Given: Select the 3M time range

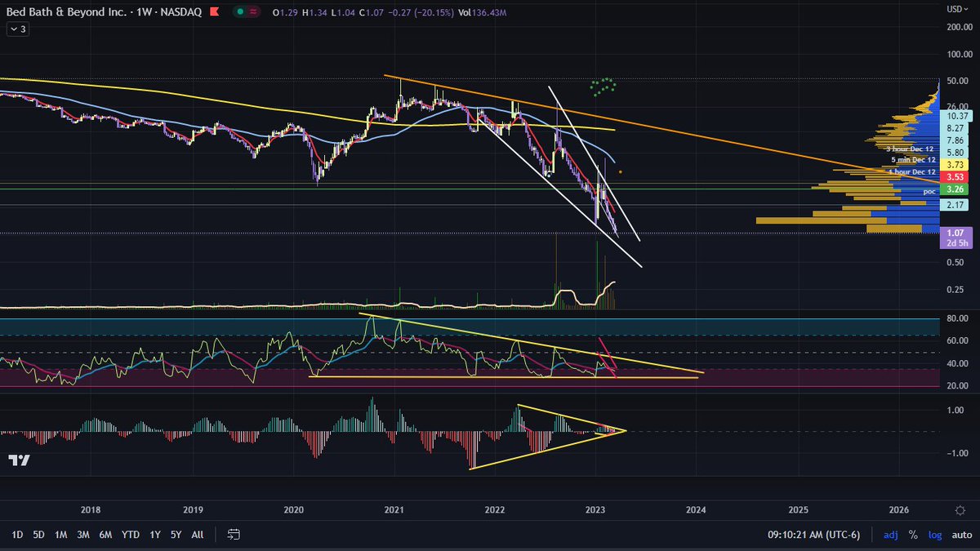Looking at the screenshot, I should click(x=83, y=535).
